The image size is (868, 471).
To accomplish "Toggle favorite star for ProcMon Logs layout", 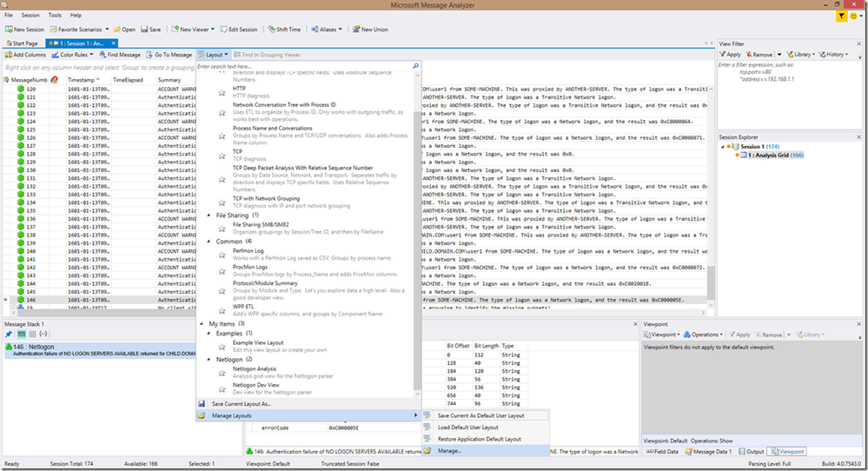I will pyautogui.click(x=222, y=270).
